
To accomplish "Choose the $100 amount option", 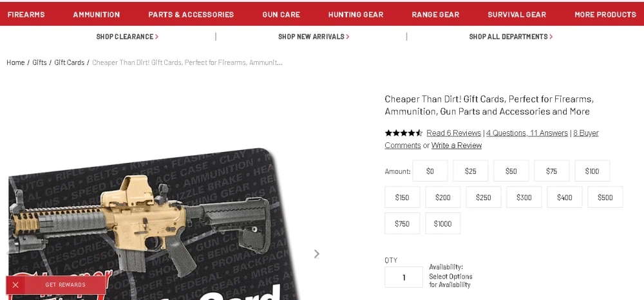I will [x=592, y=171].
